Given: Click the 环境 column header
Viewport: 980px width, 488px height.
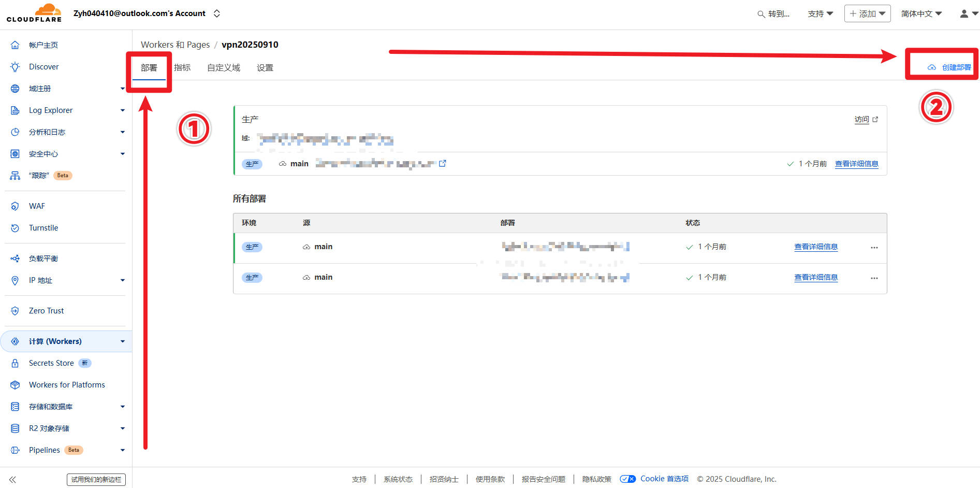Looking at the screenshot, I should coord(249,223).
